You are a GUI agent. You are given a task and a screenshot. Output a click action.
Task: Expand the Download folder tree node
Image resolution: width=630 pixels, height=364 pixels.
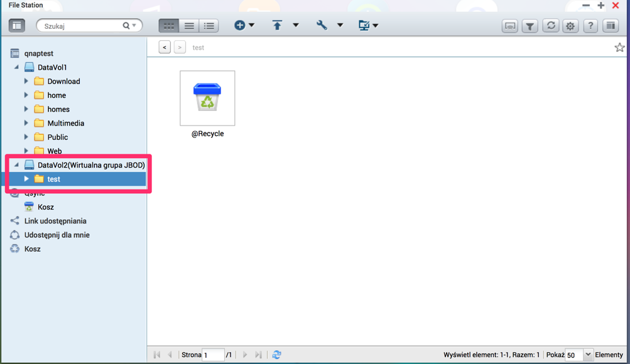26,81
